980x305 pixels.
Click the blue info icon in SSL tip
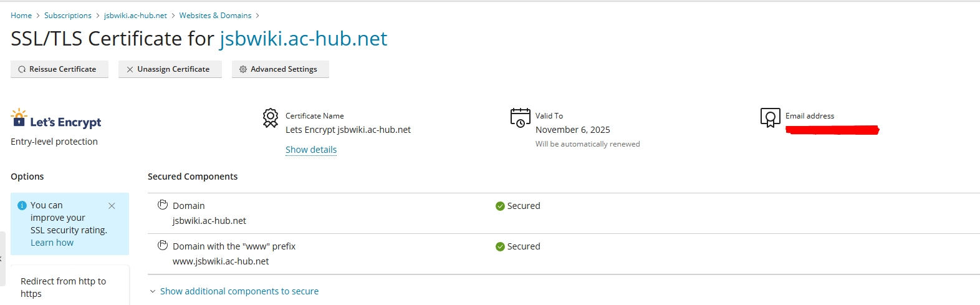(x=22, y=205)
